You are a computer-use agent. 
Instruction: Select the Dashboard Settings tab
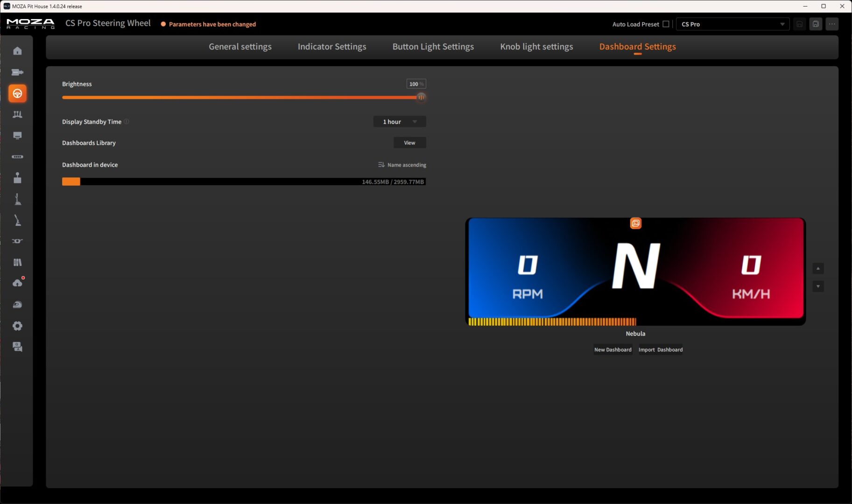(x=638, y=47)
